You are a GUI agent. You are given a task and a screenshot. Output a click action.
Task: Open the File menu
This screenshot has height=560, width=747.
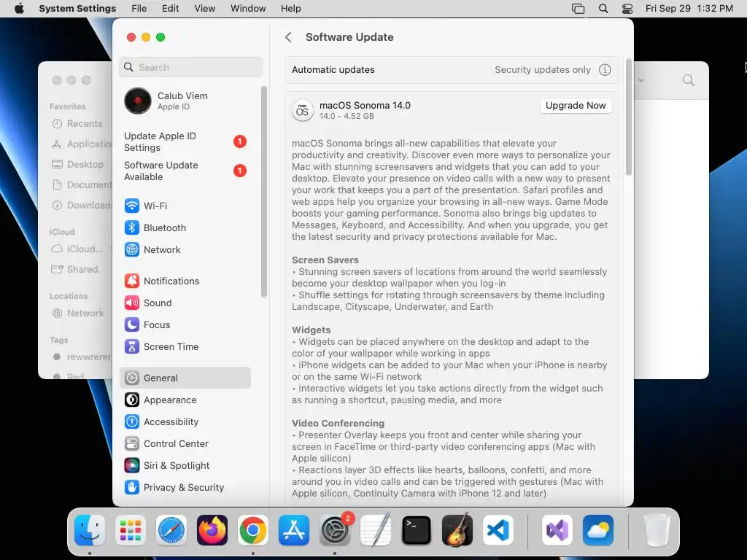[x=139, y=9]
